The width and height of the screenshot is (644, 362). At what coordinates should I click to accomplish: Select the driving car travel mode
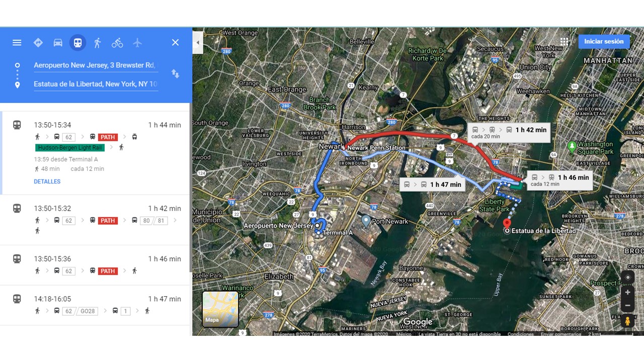pos(58,43)
